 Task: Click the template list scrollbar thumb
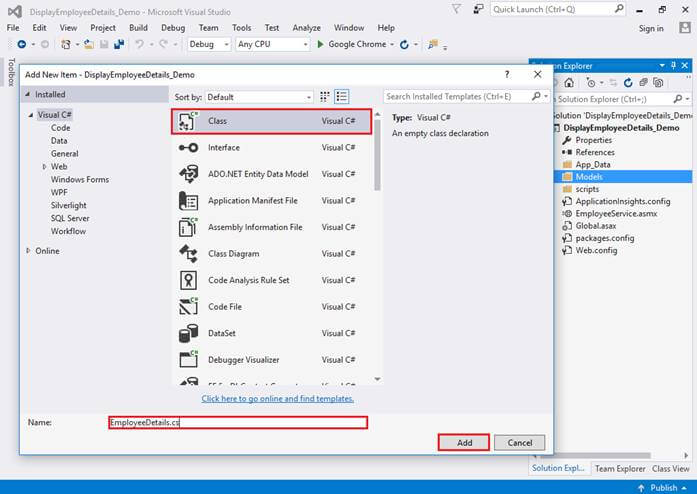pos(377,155)
